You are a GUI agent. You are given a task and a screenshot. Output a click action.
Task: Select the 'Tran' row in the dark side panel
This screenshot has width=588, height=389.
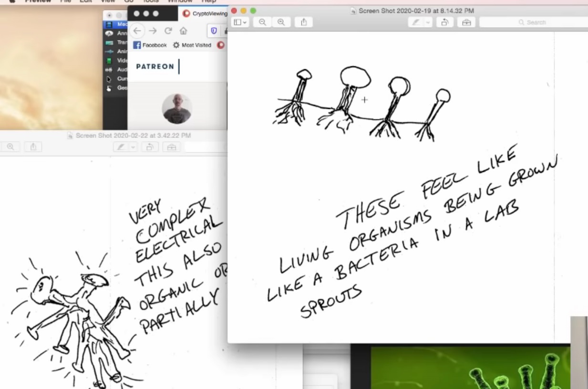(116, 42)
